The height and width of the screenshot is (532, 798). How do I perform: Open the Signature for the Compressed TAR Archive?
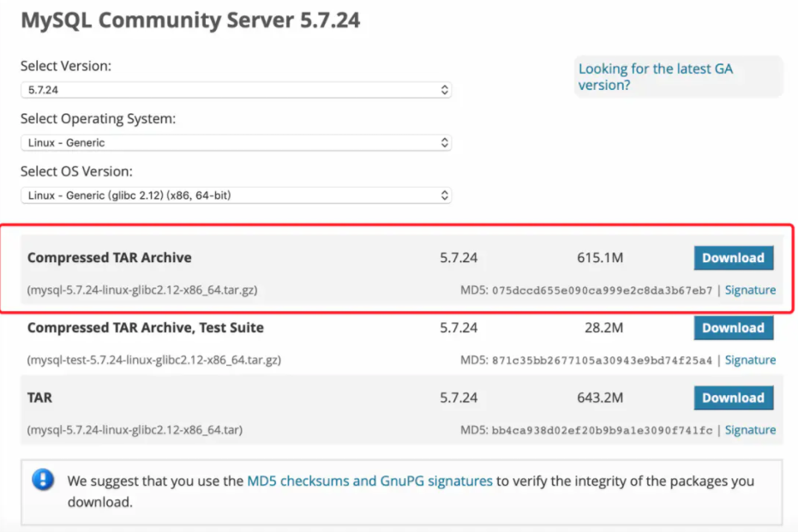click(x=750, y=290)
